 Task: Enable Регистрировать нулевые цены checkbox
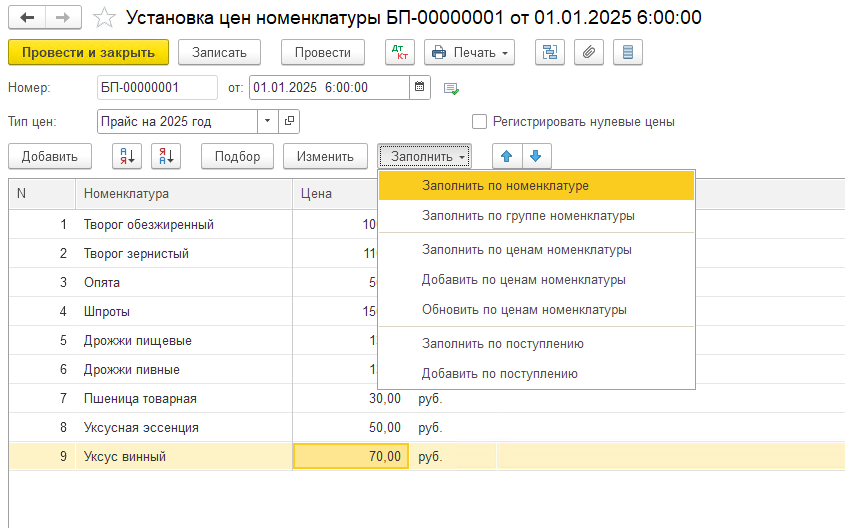pyautogui.click(x=479, y=121)
